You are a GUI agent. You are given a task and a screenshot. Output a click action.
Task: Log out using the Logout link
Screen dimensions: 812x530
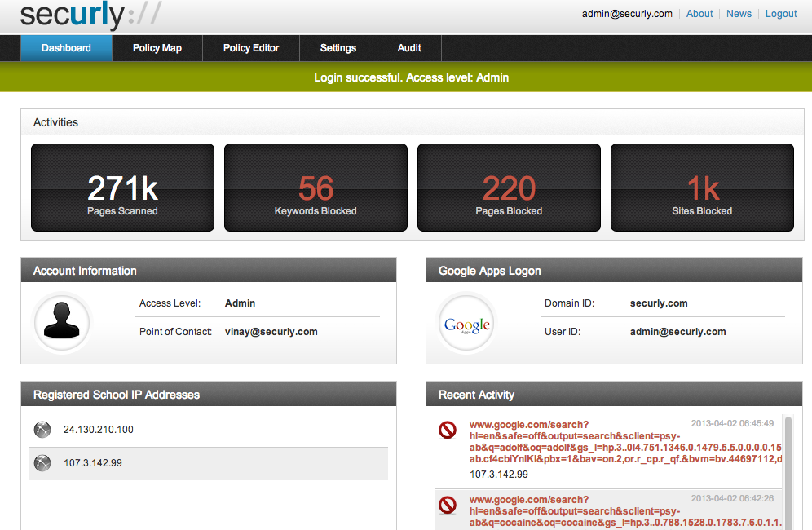click(x=781, y=14)
